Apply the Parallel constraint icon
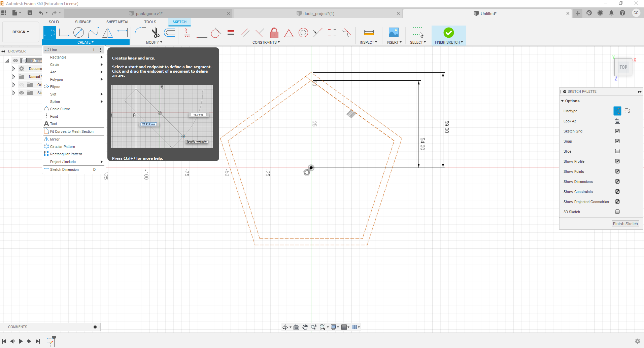 pos(245,33)
